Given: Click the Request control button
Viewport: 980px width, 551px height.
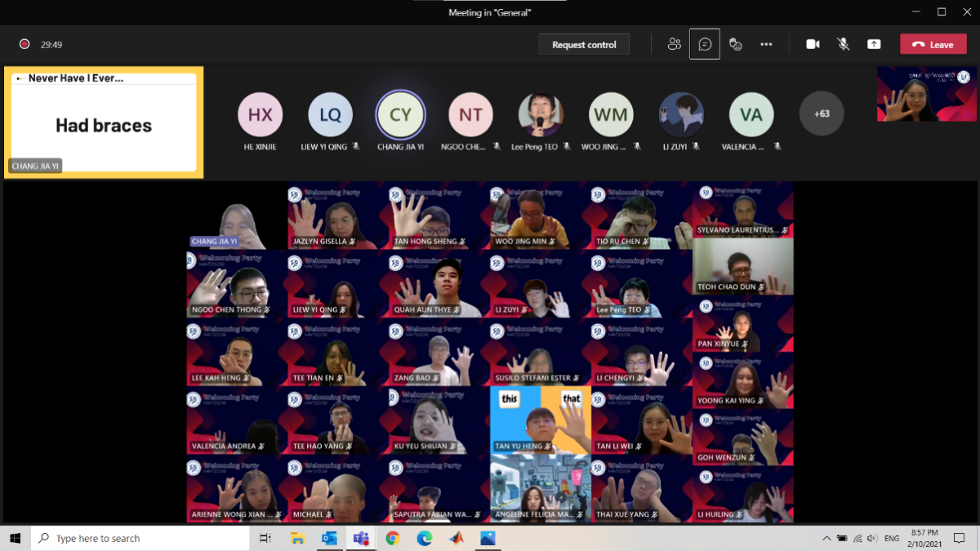Looking at the screenshot, I should pyautogui.click(x=584, y=45).
